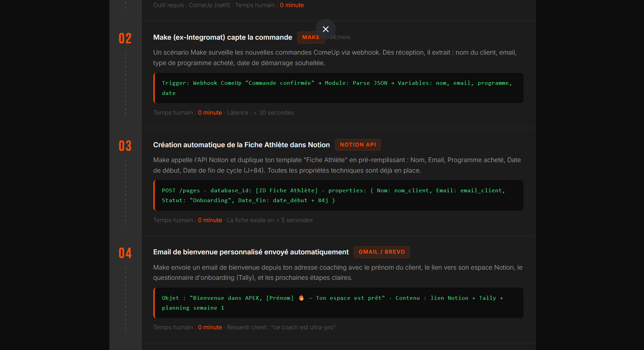Click the orange step number 03
The height and width of the screenshot is (350, 644).
tap(125, 146)
